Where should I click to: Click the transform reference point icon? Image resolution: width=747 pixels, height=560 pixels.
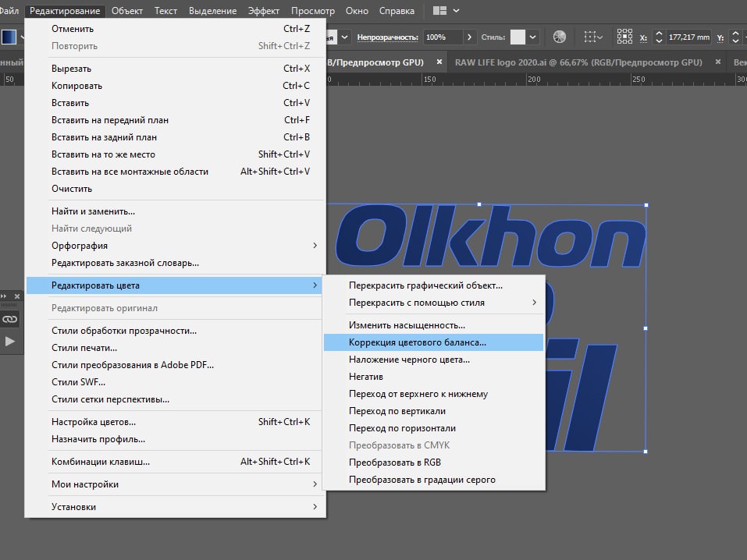624,36
